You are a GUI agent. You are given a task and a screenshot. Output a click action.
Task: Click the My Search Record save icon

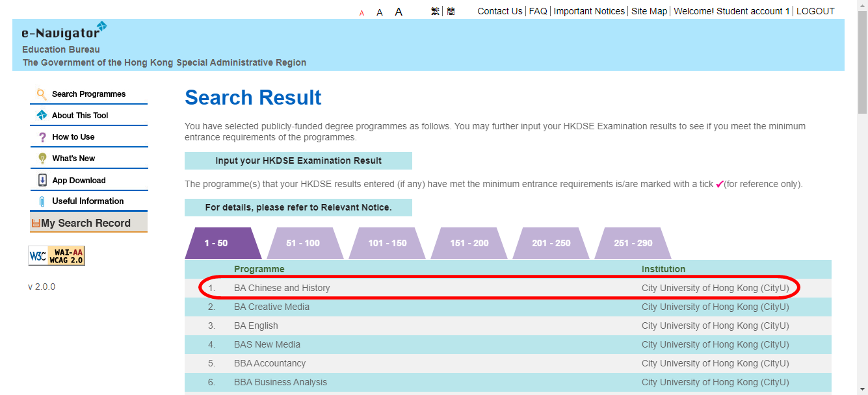(x=36, y=223)
